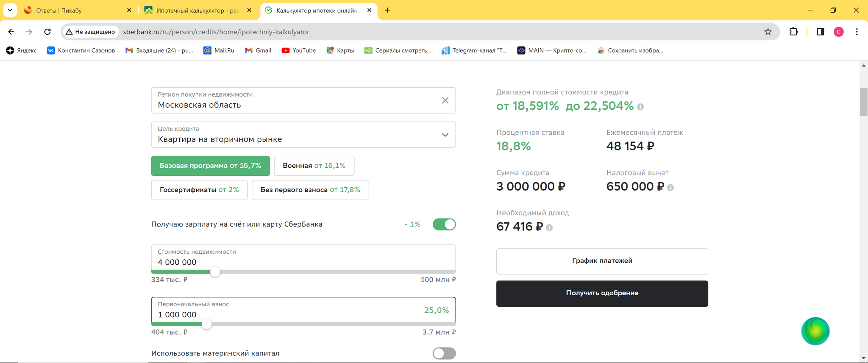The image size is (868, 363).
Task: Click the property cost slider handle
Action: click(x=215, y=272)
